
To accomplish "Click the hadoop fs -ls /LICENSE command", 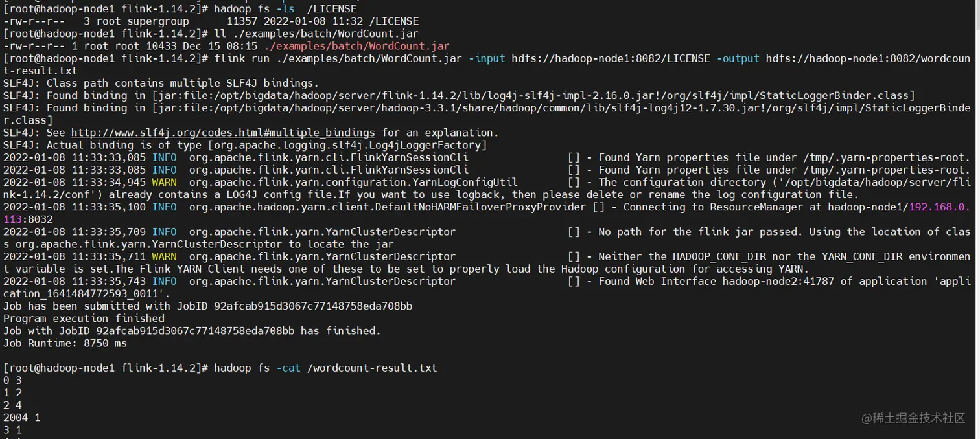I will (x=285, y=9).
